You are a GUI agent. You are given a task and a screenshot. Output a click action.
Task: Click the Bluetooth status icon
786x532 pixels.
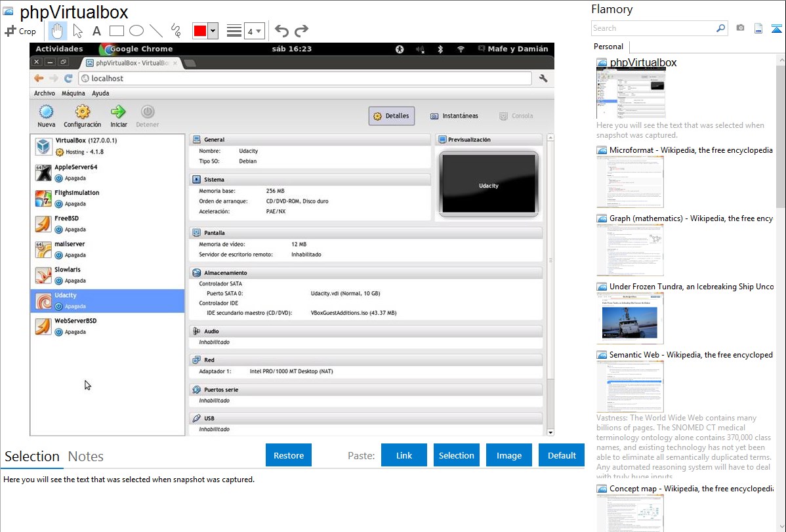[440, 49]
